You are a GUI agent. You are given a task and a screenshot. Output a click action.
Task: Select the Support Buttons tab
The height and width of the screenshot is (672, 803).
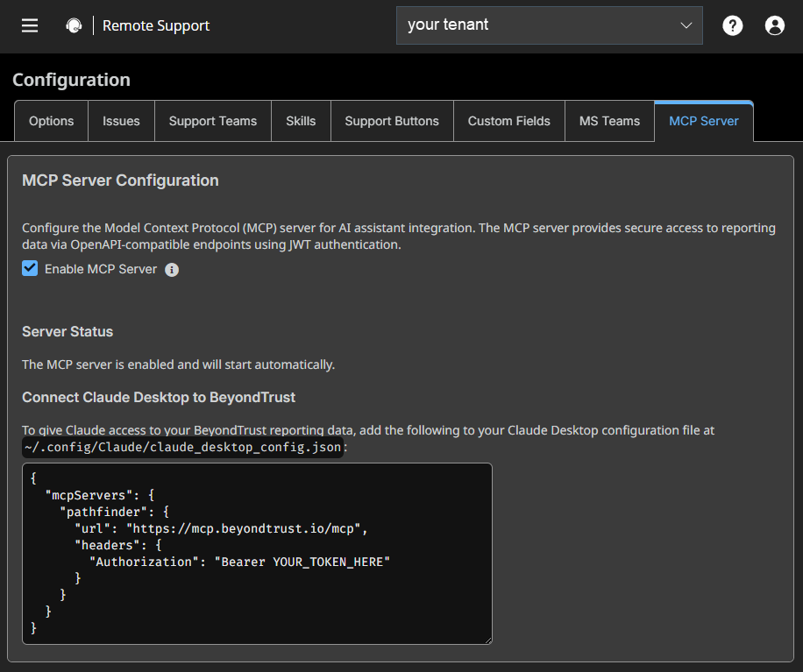[392, 121]
